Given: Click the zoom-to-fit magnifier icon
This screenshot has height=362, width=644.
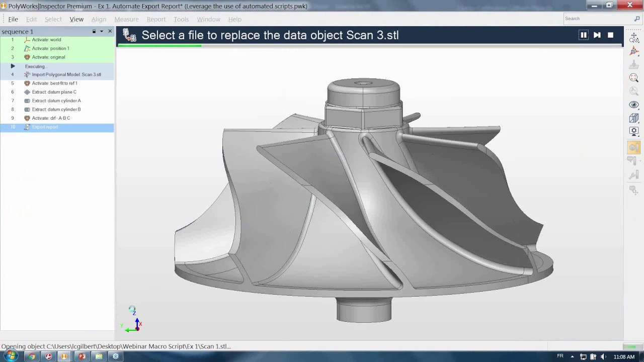Looking at the screenshot, I should 634,78.
